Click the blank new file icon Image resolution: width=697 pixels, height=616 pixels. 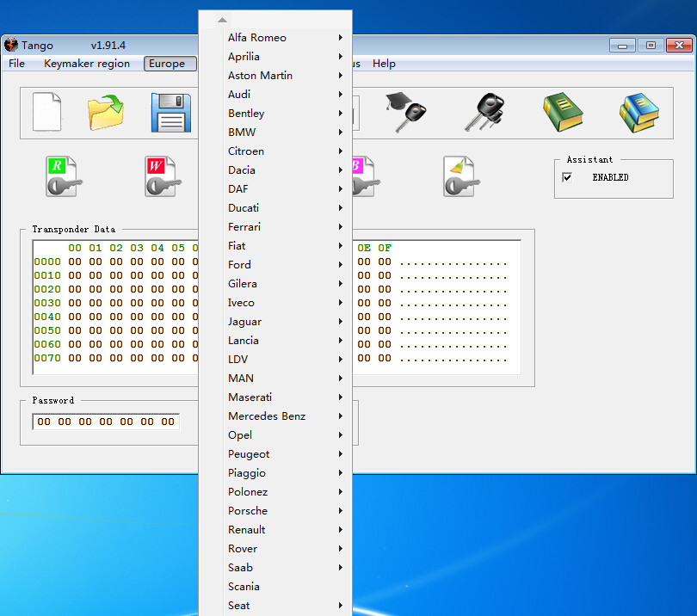(x=47, y=113)
